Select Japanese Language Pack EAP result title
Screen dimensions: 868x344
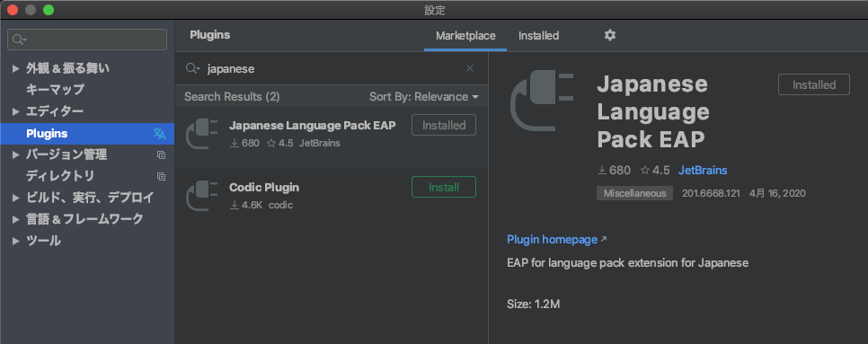coord(312,126)
